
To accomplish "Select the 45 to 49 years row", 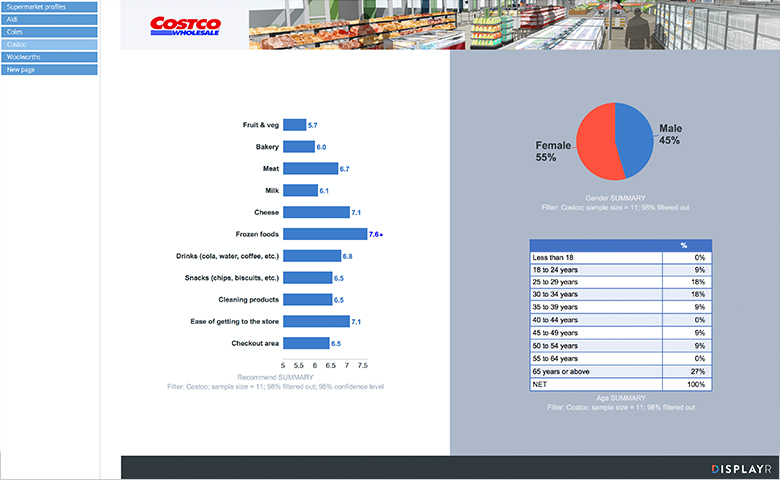I will coord(621,333).
